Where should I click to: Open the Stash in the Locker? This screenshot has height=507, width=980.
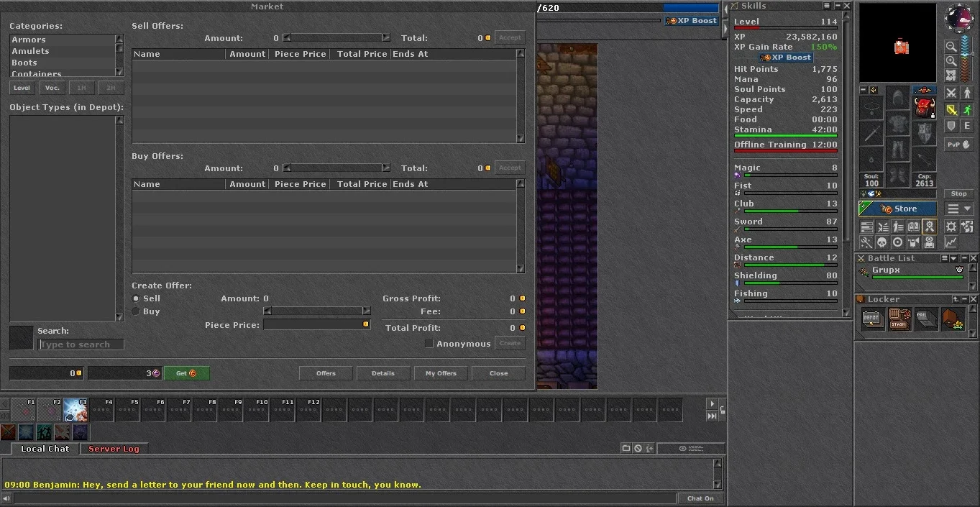point(899,319)
